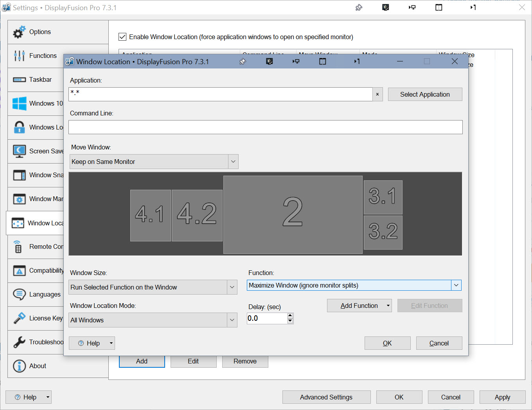
Task: Confirm with OK in Window Location dialog
Action: [387, 343]
